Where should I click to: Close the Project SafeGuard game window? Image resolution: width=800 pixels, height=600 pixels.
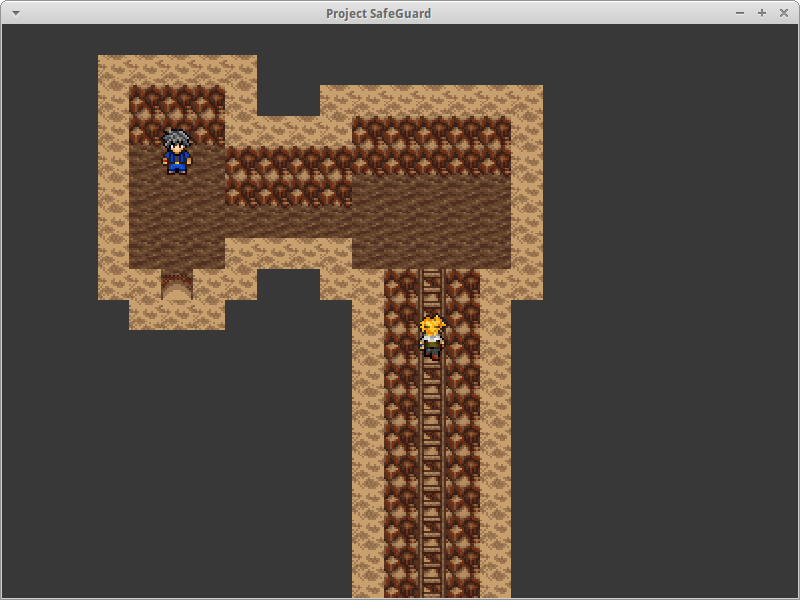784,13
